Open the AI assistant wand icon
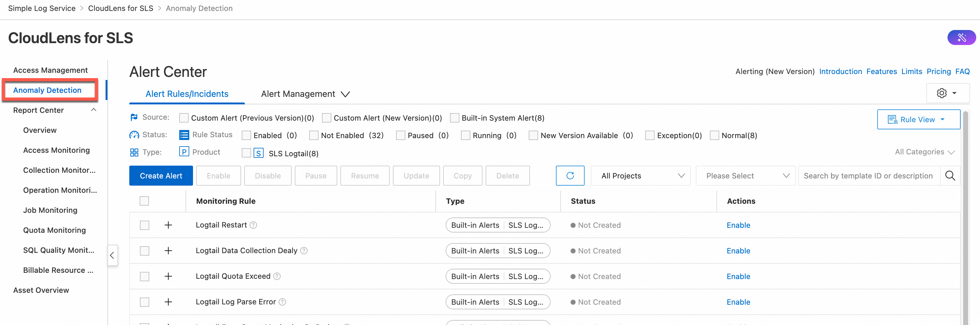The image size is (980, 325). tap(961, 38)
